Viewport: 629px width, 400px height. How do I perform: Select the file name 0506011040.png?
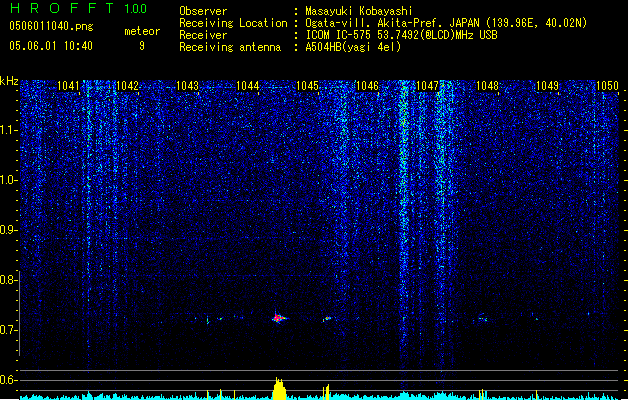click(51, 26)
